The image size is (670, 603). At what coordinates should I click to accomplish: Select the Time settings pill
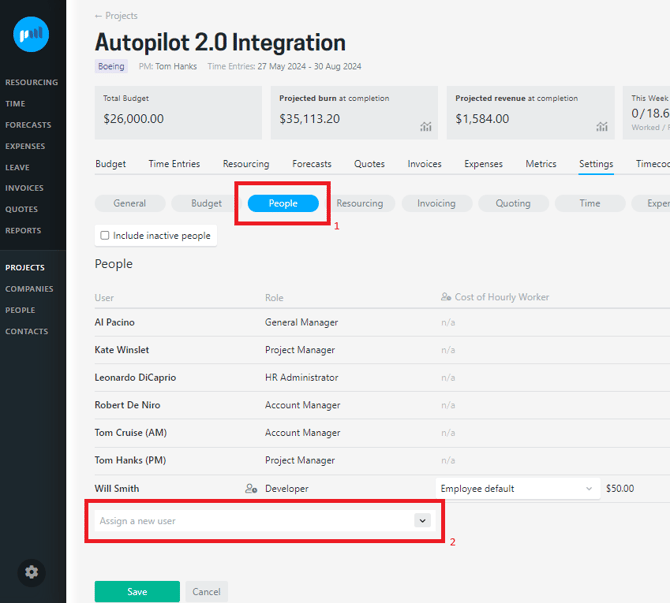[x=590, y=203]
